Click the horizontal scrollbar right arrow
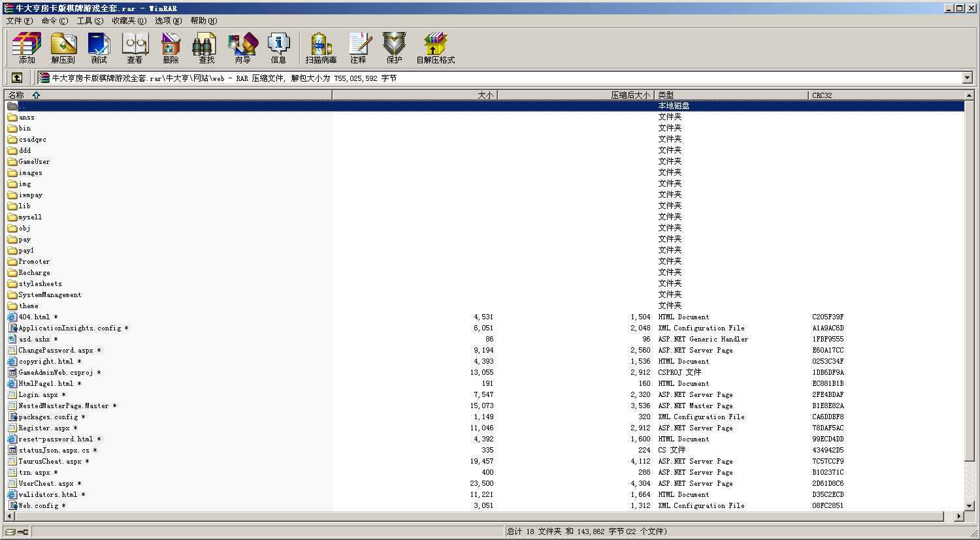 tap(959, 516)
